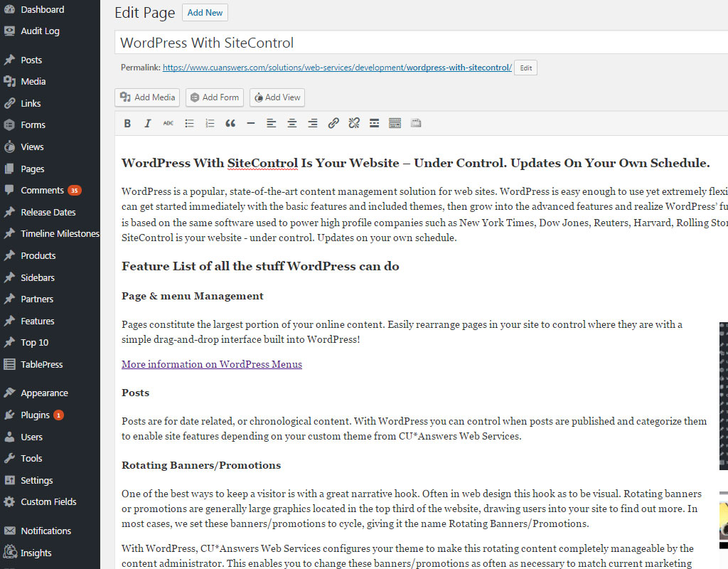Viewport: 728px width, 569px height.
Task: Click the insert/edit link icon
Action: (x=333, y=124)
